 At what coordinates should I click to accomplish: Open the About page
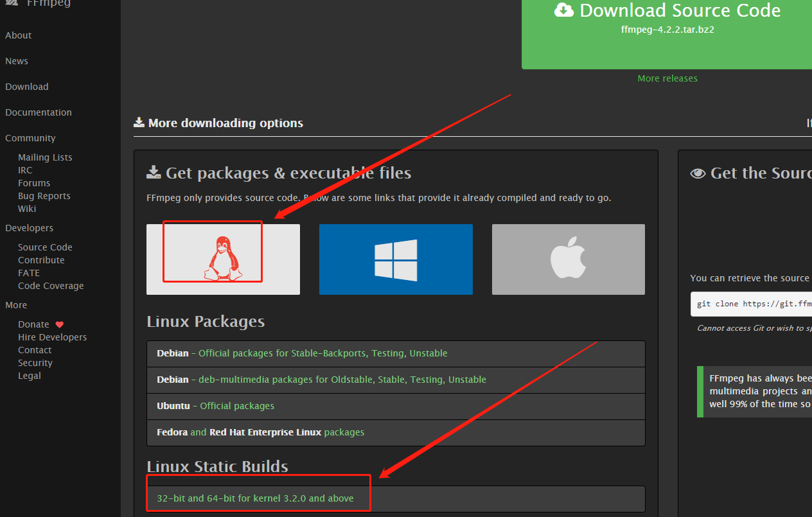click(x=19, y=35)
